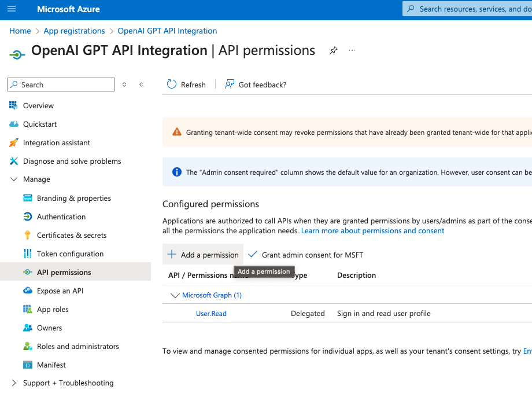The width and height of the screenshot is (532, 404).
Task: Click Grant admin consent for MSFT
Action: point(305,254)
